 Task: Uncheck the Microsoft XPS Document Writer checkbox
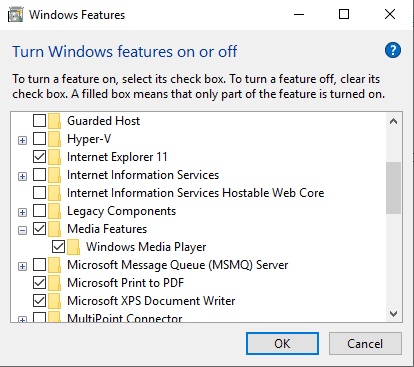pos(39,301)
